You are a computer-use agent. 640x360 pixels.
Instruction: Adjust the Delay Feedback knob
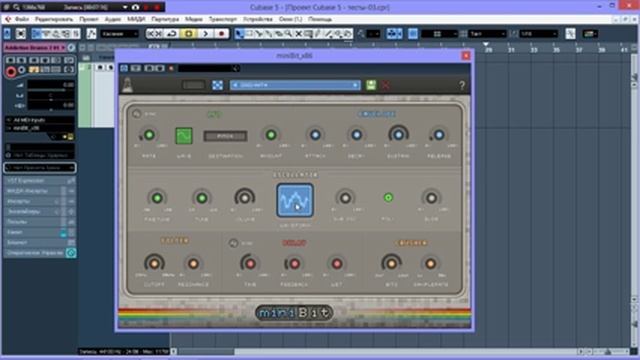[x=294, y=264]
